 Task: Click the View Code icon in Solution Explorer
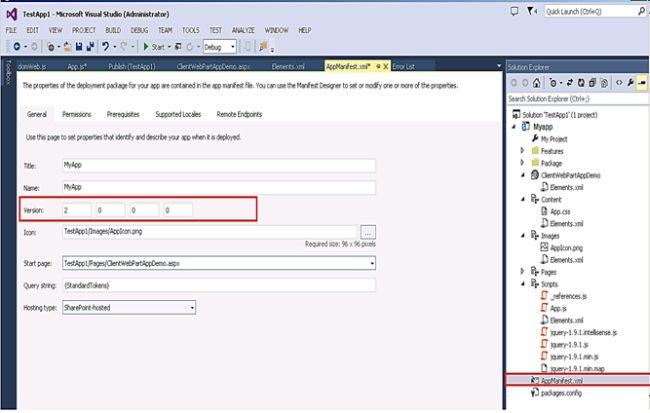(x=619, y=83)
